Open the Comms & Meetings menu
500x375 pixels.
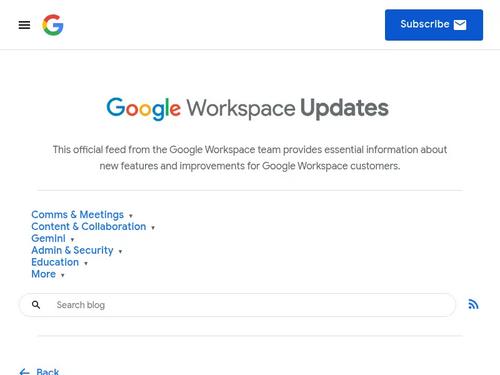(x=77, y=215)
